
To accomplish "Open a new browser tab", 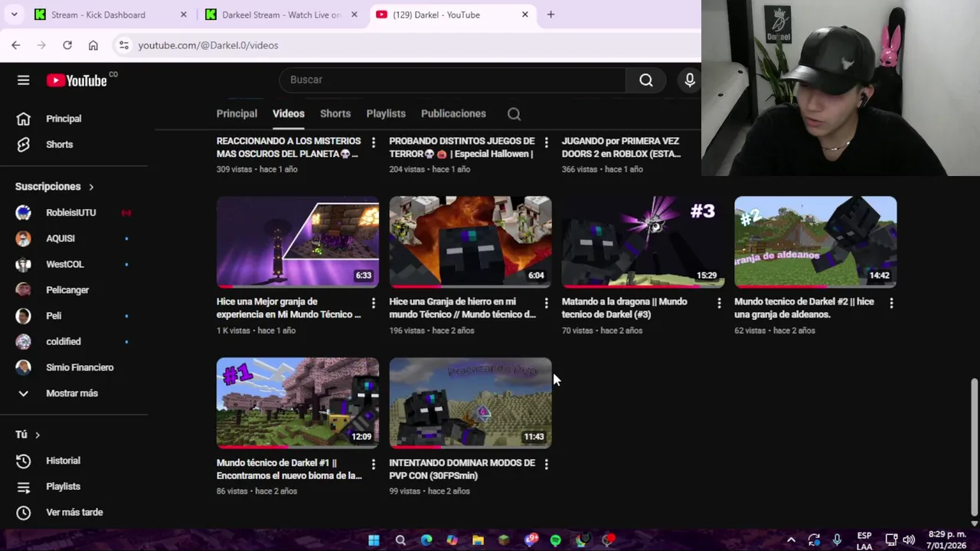I will point(550,15).
